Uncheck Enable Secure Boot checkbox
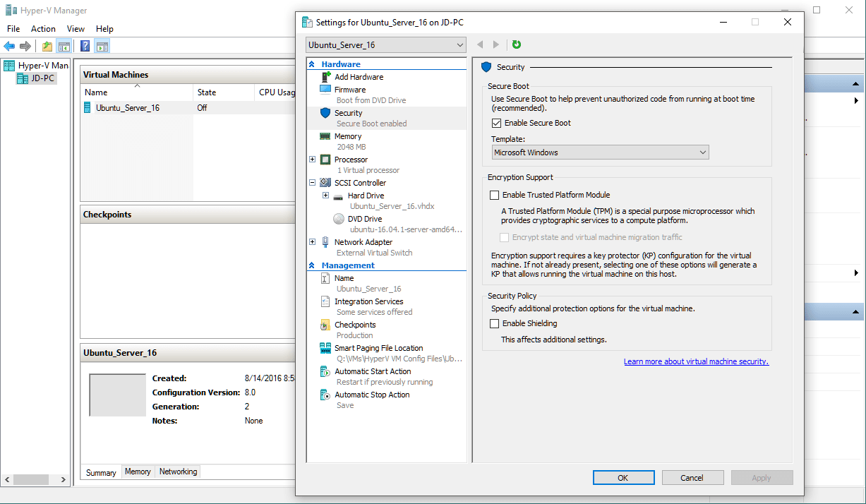The height and width of the screenshot is (504, 866). coord(496,123)
